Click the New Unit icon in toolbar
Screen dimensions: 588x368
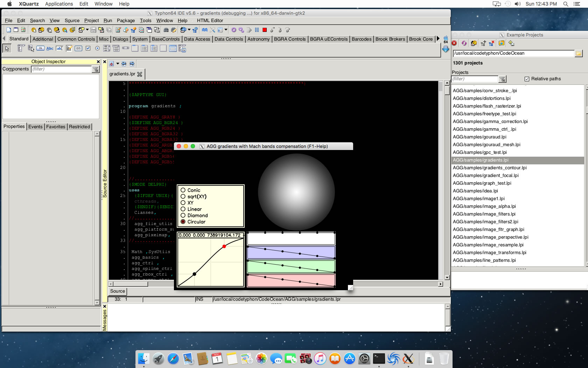[9, 30]
